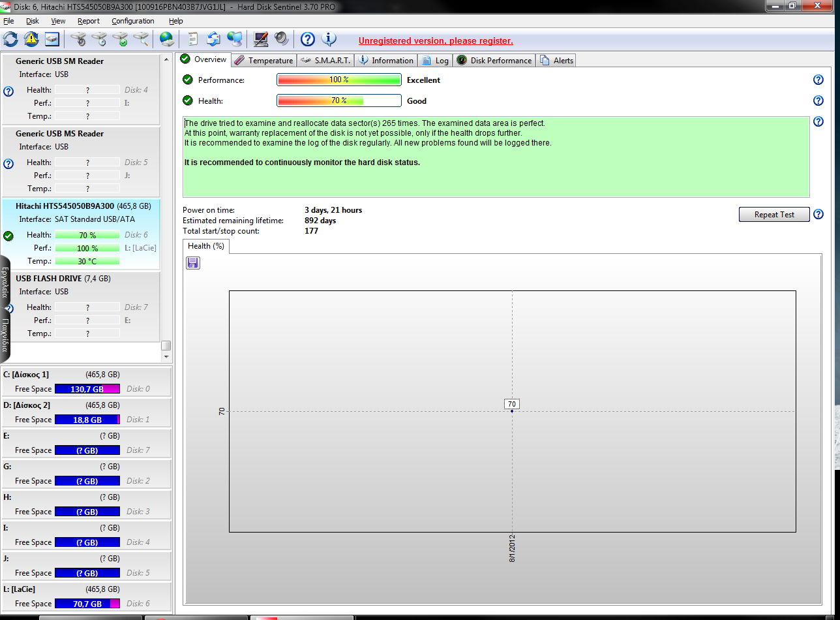This screenshot has height=620, width=840.
Task: Click the disk list scroll down arrow
Action: [x=166, y=357]
